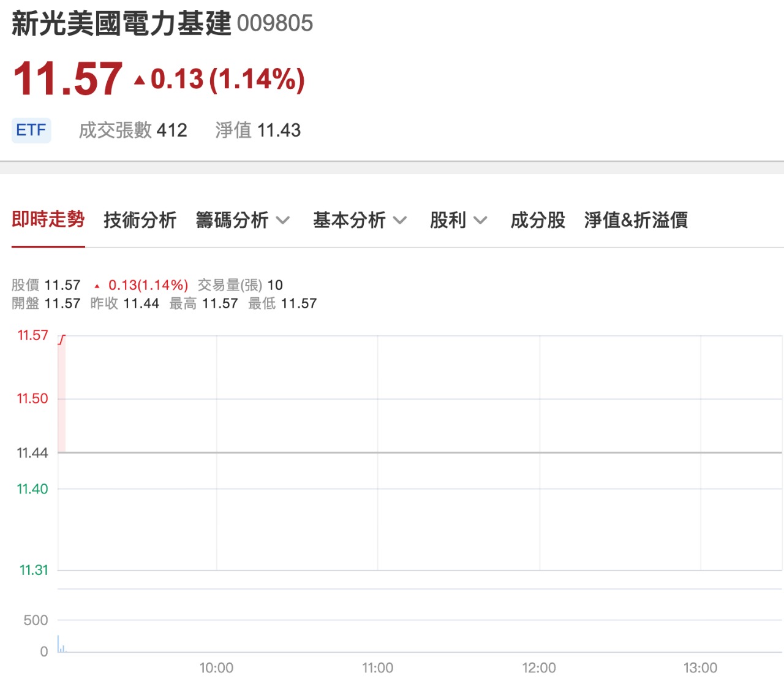Open the 即時走勢 tab
This screenshot has width=784, height=692.
pos(48,220)
